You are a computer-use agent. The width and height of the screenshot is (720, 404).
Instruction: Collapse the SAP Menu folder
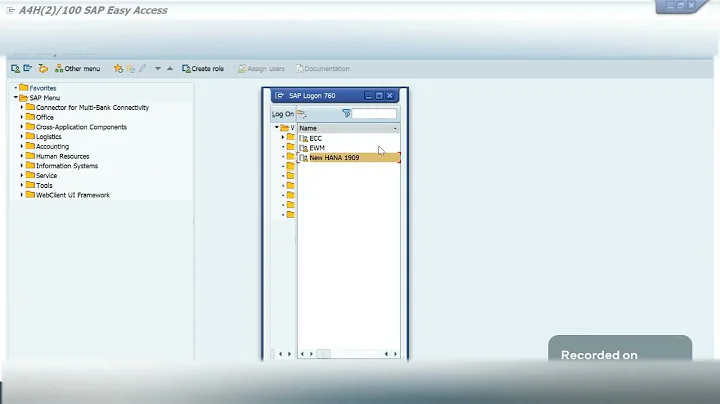(16, 97)
